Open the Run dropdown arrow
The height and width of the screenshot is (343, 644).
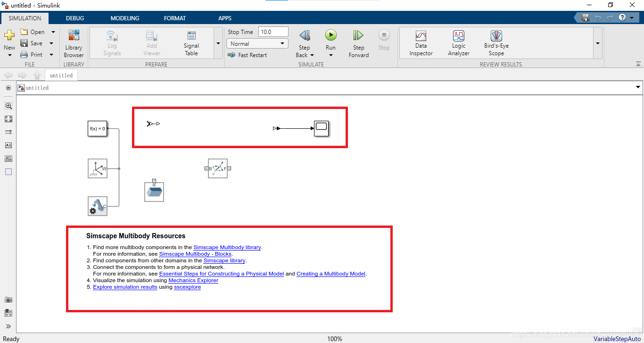pyautogui.click(x=331, y=55)
